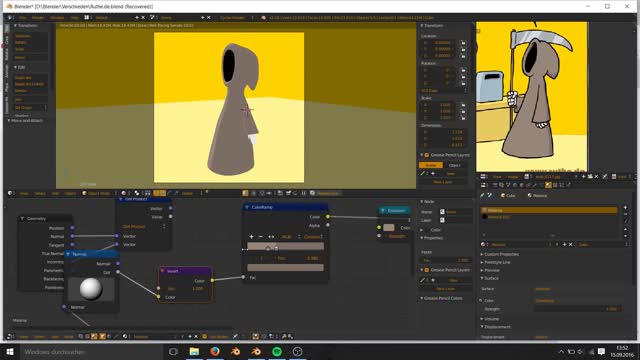This screenshot has height=360, width=640.
Task: Open the View menu in 3D viewport header
Action: [x=24, y=193]
